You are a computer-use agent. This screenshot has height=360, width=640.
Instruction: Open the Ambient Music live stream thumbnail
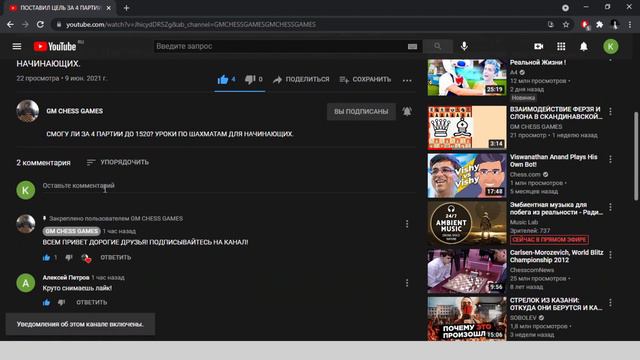click(467, 223)
